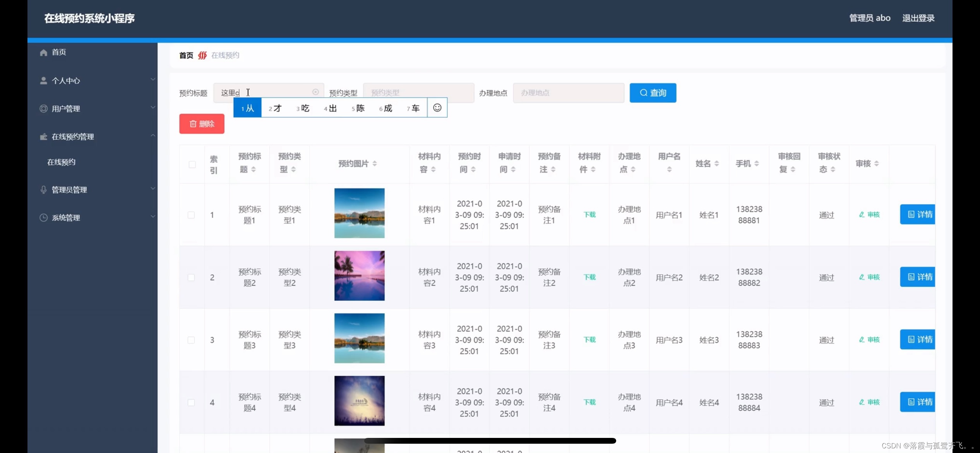The height and width of the screenshot is (453, 980).
Task: Download the attachment for row 3 via 下载
Action: click(589, 340)
